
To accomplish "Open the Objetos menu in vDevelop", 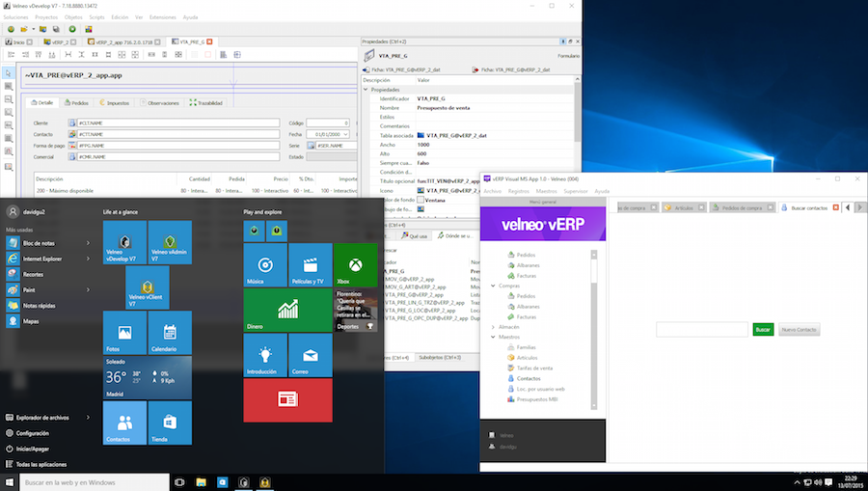I will tap(73, 17).
